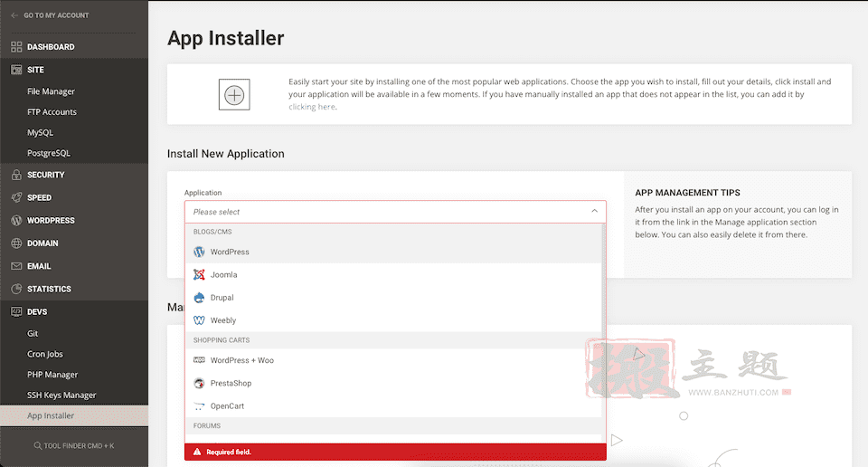
Task: Choose Weebly in the dropdown
Action: [x=393, y=320]
